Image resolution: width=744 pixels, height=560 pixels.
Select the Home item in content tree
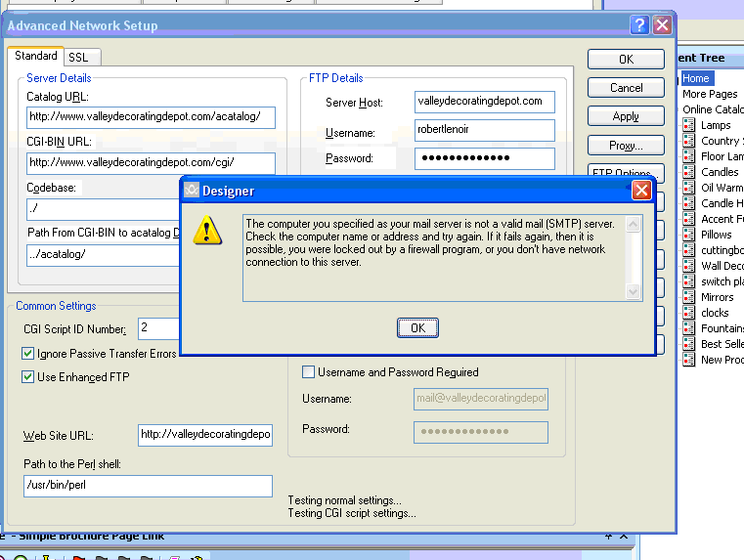(x=696, y=78)
